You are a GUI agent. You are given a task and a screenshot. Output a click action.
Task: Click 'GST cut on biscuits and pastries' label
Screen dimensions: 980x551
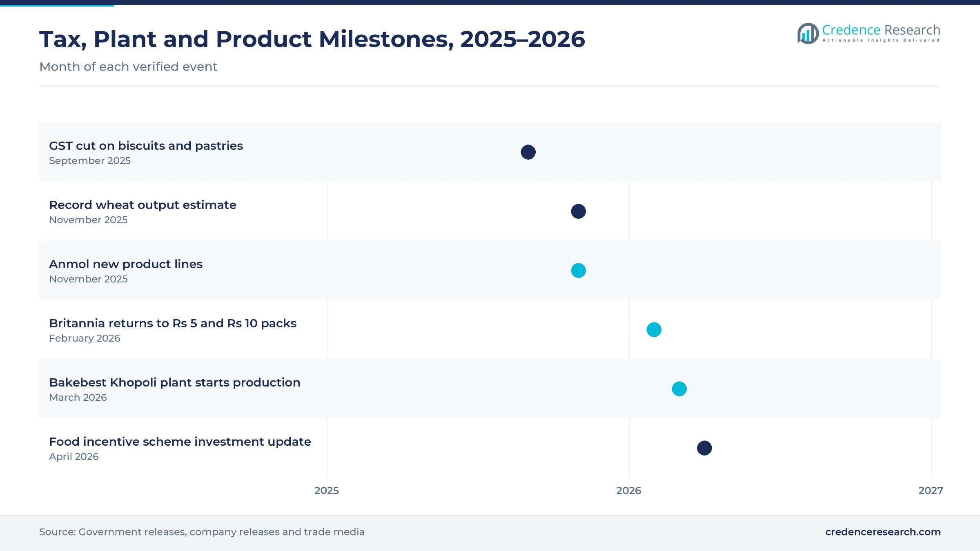pos(146,146)
